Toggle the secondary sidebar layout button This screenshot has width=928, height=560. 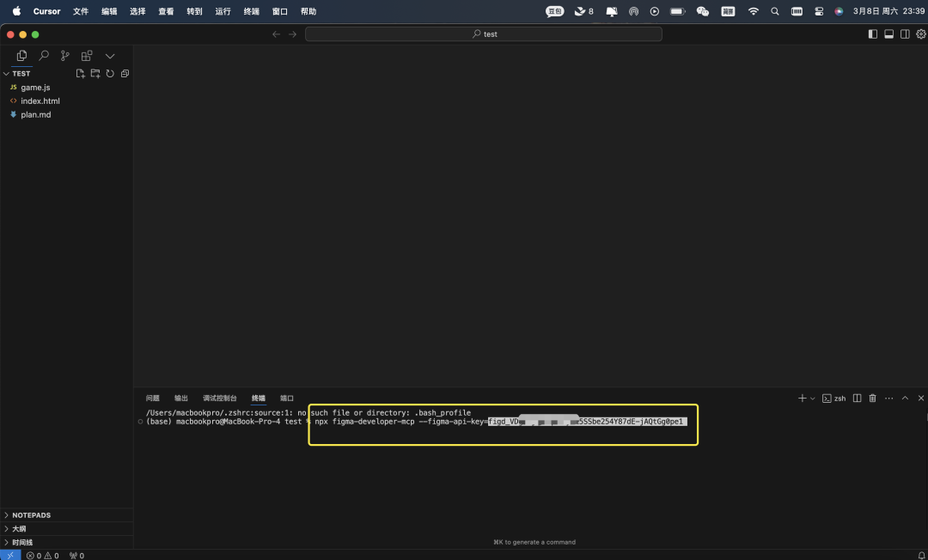[905, 34]
